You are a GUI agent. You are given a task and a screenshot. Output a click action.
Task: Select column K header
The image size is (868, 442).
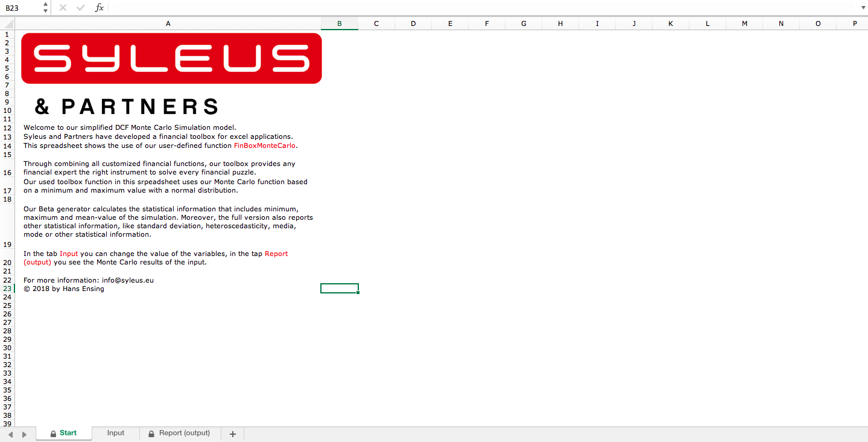tap(671, 24)
